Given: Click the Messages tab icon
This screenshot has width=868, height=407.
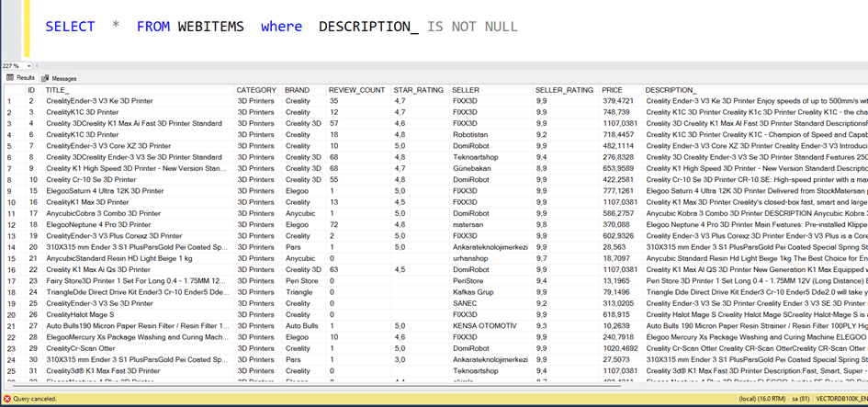Looking at the screenshot, I should pos(45,78).
